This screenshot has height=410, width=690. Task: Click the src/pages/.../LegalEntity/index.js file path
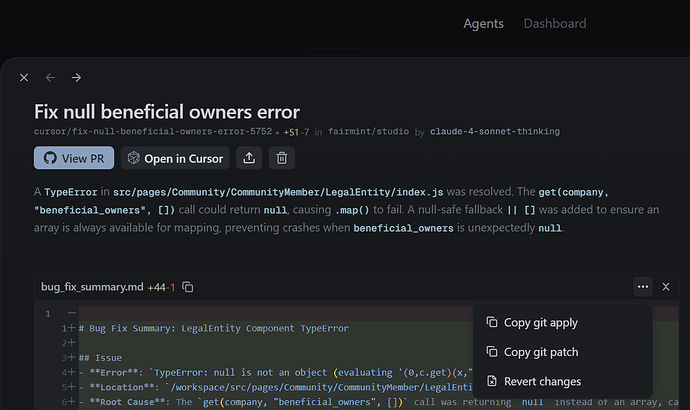[278, 192]
